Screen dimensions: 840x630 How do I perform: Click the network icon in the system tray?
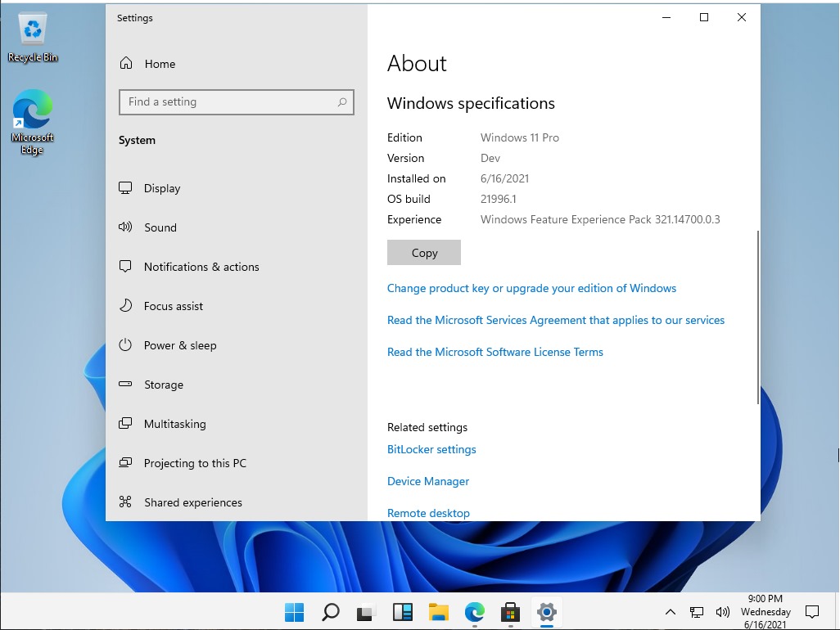[x=697, y=611]
